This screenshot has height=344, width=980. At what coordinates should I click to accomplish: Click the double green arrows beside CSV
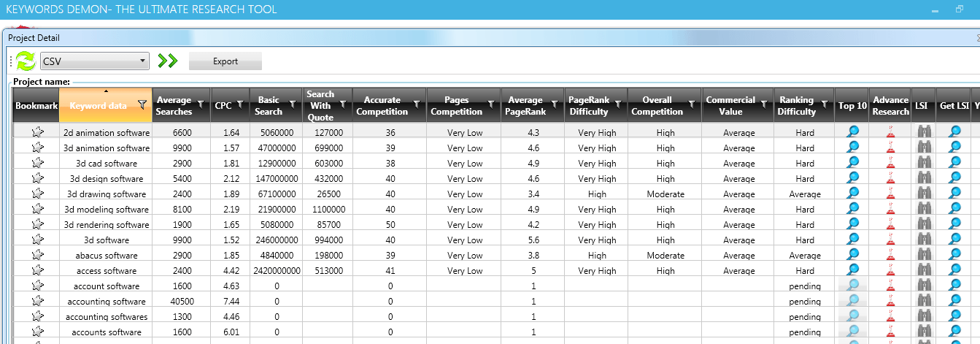(x=168, y=61)
